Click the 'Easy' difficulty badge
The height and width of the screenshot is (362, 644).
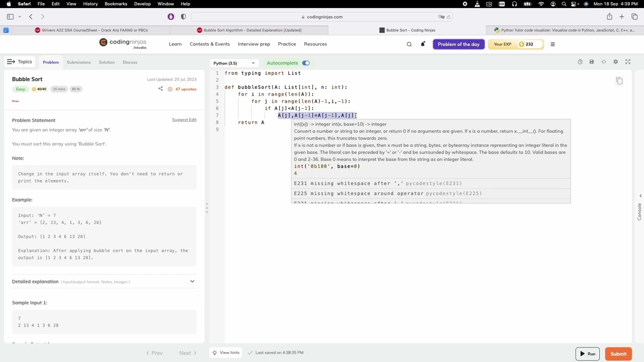click(20, 89)
